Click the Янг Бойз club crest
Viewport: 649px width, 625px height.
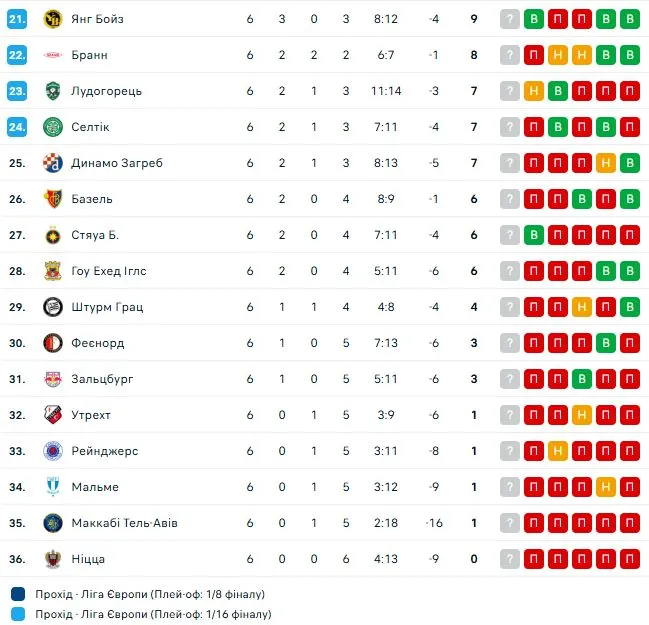pos(53,19)
